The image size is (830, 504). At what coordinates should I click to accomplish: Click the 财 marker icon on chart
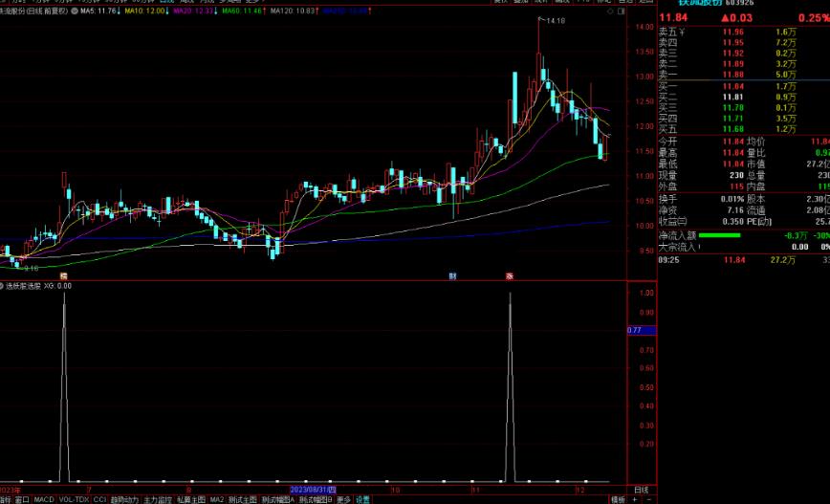[452, 276]
